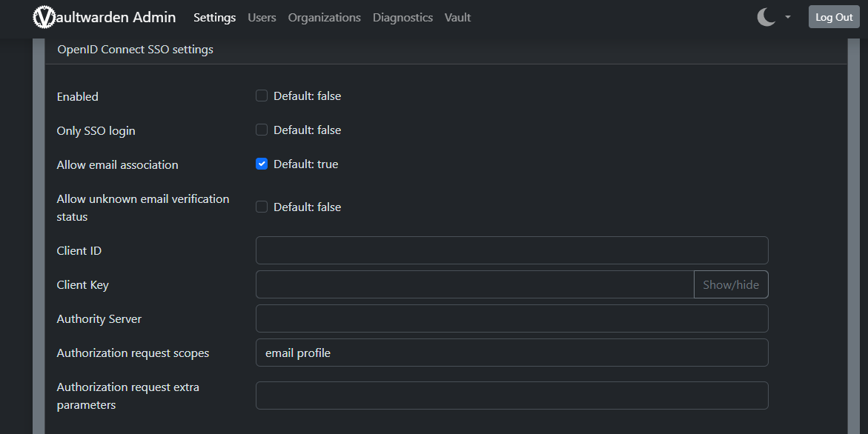
Task: Open the Organizations page
Action: tap(324, 17)
